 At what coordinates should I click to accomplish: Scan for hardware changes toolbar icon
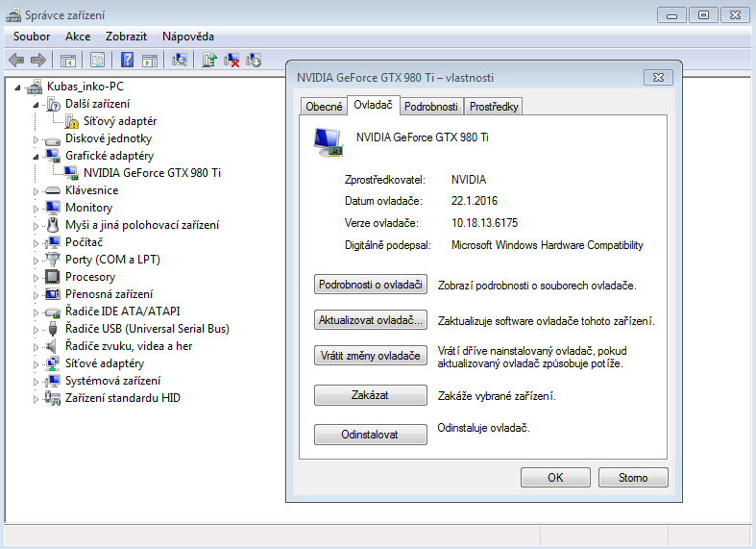(180, 60)
